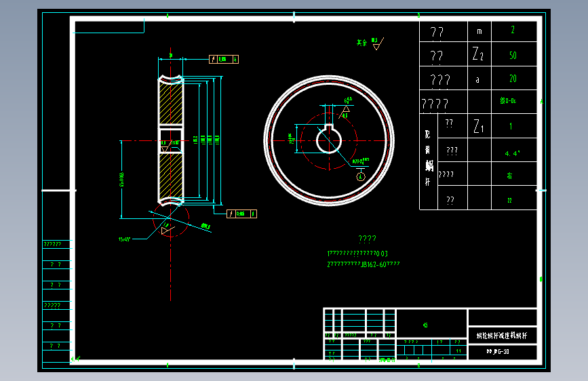Select the value '50' in the Z2 row
The width and height of the screenshot is (588, 381).
click(x=513, y=56)
